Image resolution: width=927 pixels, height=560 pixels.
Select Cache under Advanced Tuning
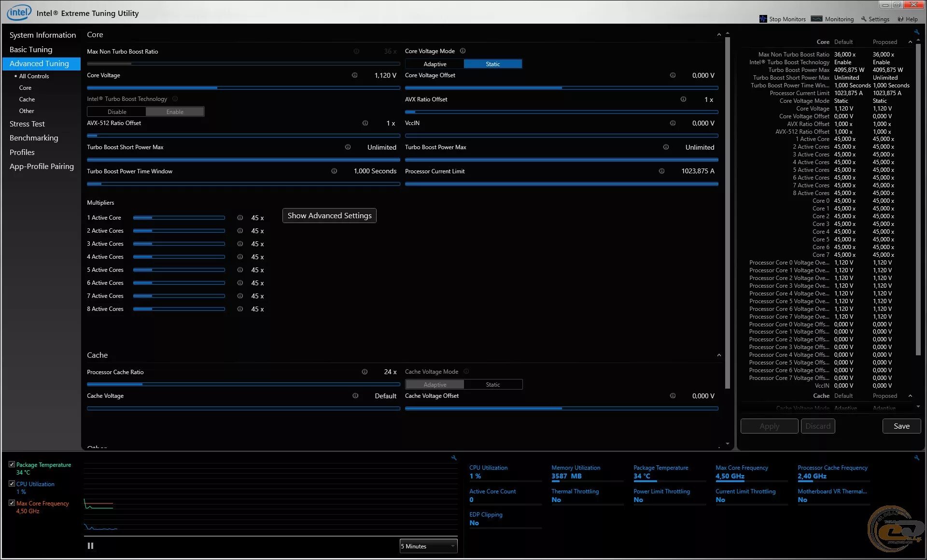(27, 99)
